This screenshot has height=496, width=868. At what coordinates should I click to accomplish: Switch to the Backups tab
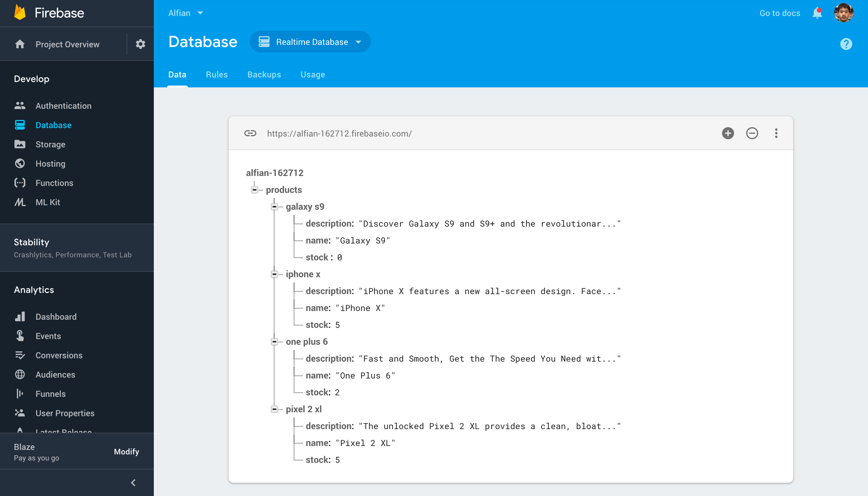pos(264,74)
